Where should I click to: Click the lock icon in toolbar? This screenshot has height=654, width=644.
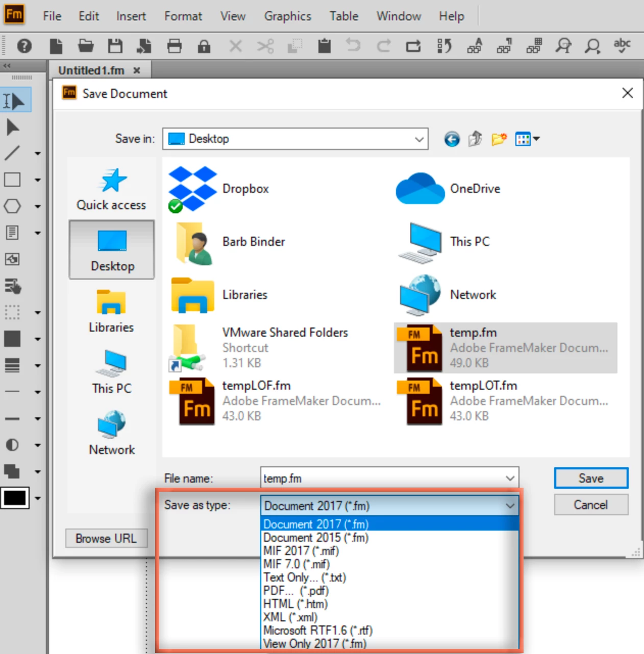tap(204, 46)
